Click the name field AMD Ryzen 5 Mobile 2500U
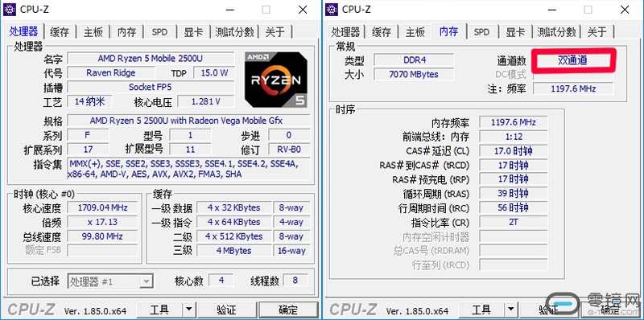 (151, 58)
